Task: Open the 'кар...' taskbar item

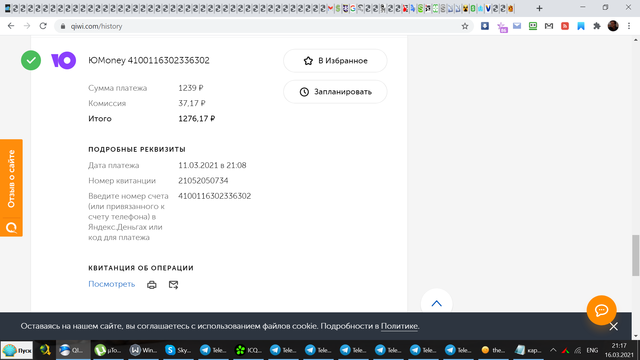Action: tap(529, 350)
